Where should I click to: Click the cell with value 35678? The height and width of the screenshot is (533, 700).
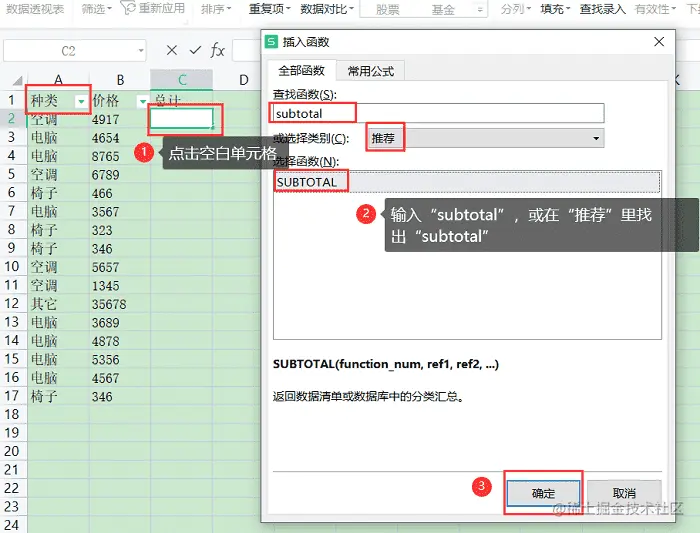click(120, 304)
